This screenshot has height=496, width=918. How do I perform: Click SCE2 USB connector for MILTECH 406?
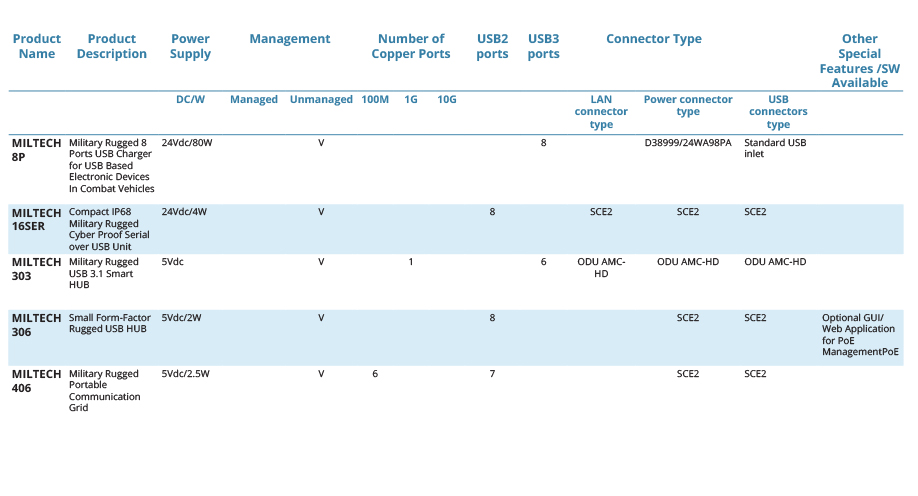755,374
